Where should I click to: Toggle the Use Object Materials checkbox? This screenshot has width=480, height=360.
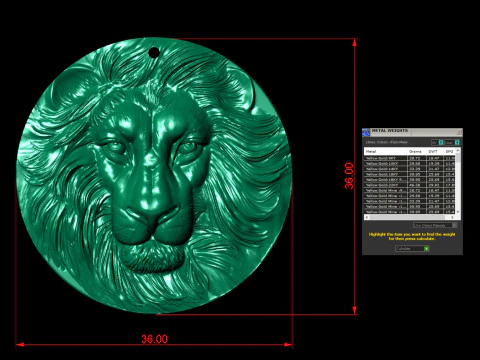click(455, 225)
